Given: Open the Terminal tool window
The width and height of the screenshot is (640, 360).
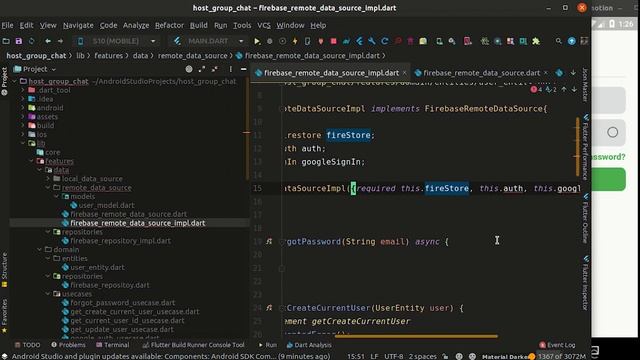Looking at the screenshot, I should pos(113,345).
